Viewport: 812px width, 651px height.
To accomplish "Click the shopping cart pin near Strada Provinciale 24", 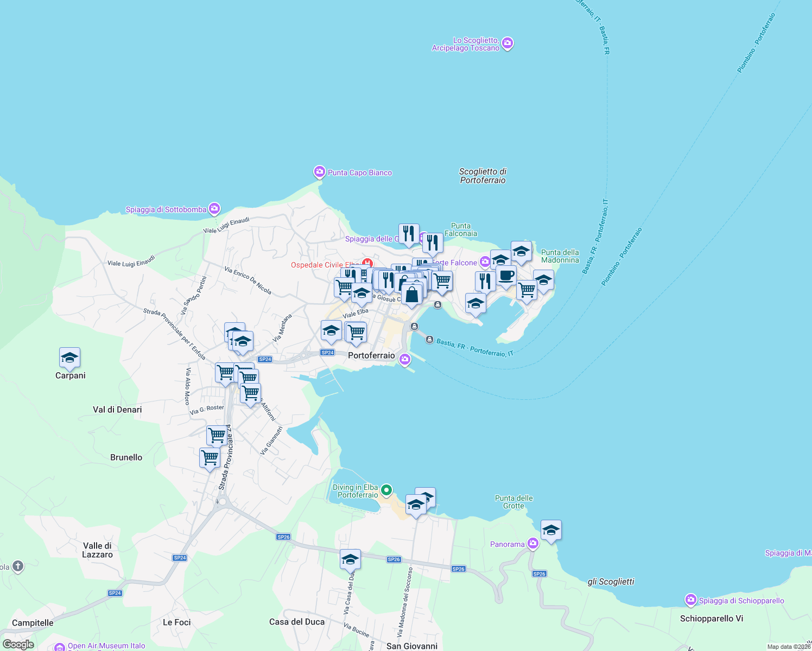I will pyautogui.click(x=217, y=436).
